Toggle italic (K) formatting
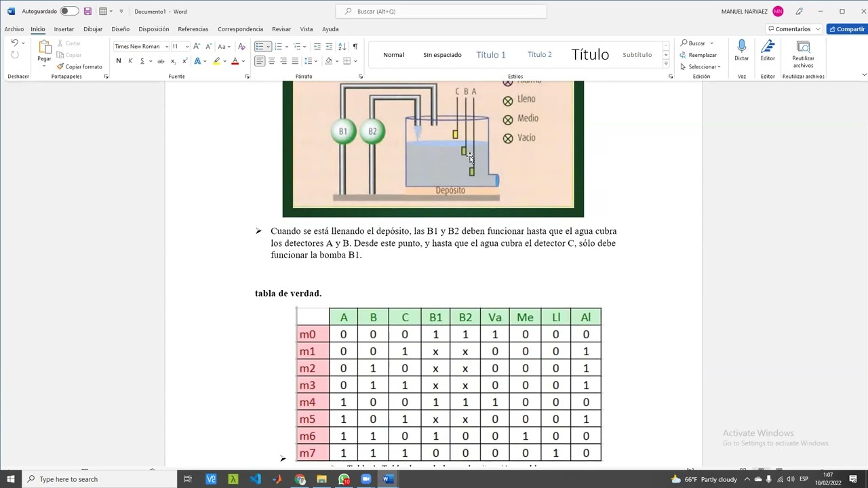Screen dimensions: 868x488 [130, 61]
